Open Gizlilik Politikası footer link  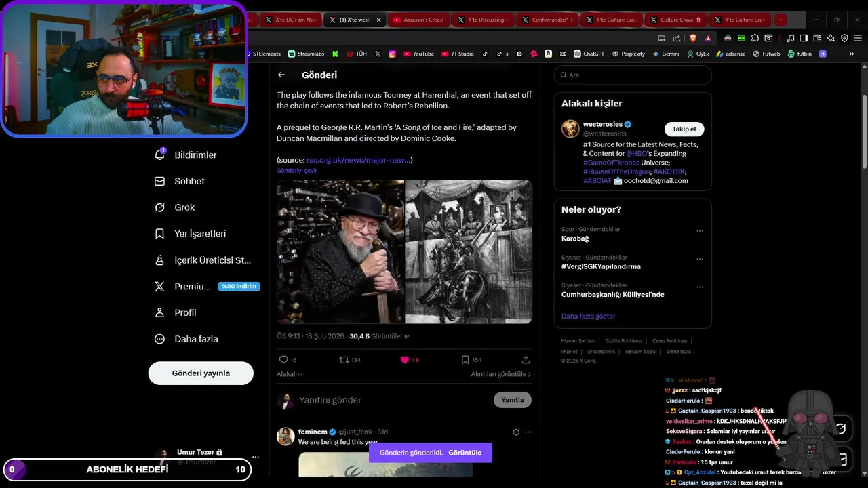pos(623,341)
